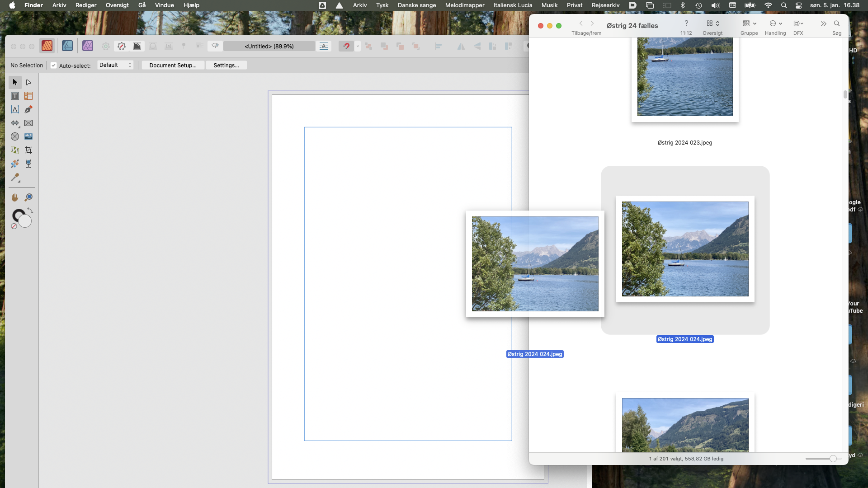Screen dimensions: 868x488
Task: Toggle Bluetooth from the menu bar
Action: [683, 5]
